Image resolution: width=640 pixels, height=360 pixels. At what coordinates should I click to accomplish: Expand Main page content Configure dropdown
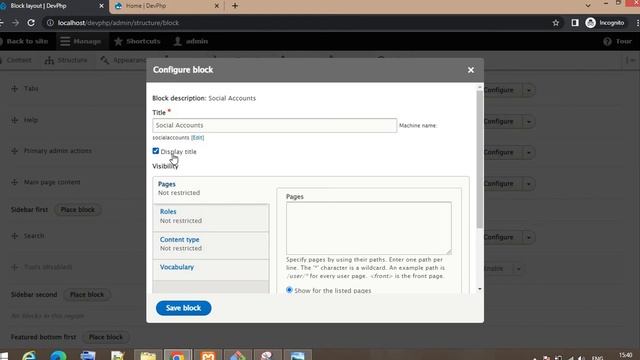[529, 183]
